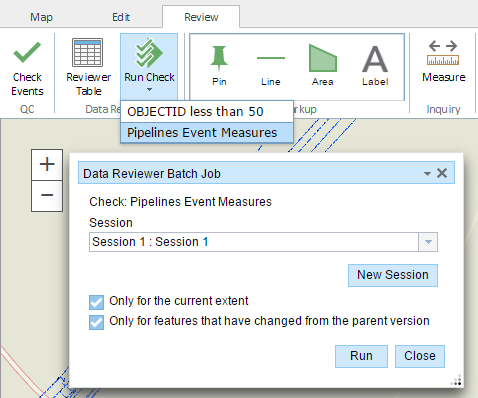This screenshot has width=478, height=398.
Task: Zoom in with the plus map button
Action: [47, 165]
